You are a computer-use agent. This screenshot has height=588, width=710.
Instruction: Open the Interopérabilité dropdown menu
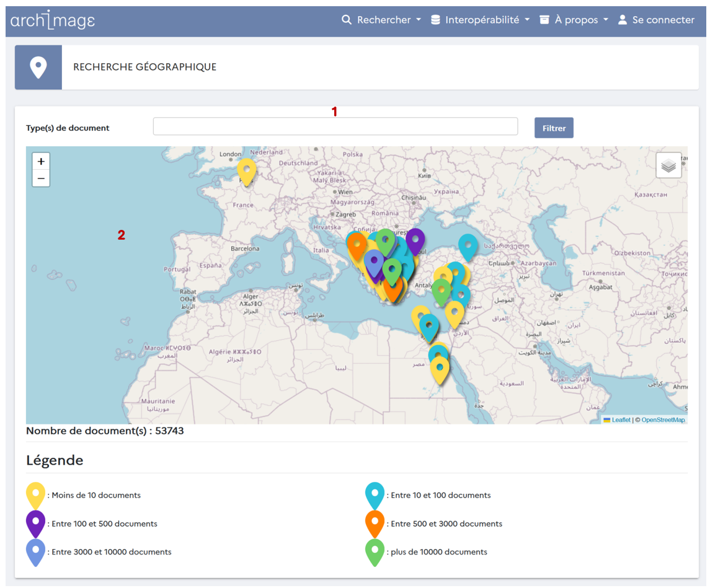[x=481, y=20]
